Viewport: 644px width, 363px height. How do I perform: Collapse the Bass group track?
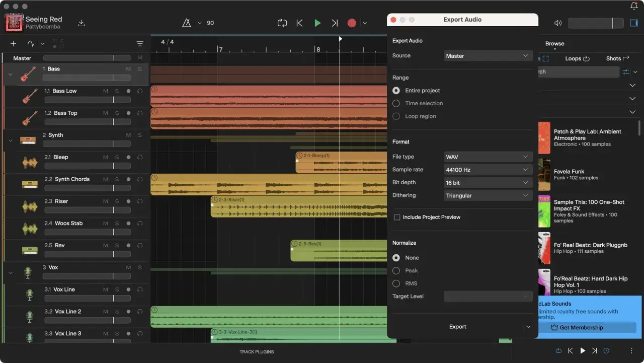pos(11,75)
